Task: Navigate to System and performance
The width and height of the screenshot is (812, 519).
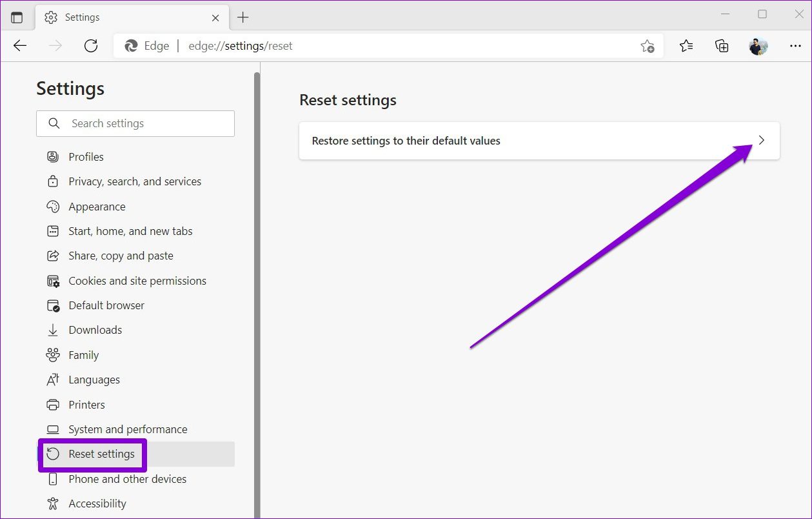Action: [128, 429]
